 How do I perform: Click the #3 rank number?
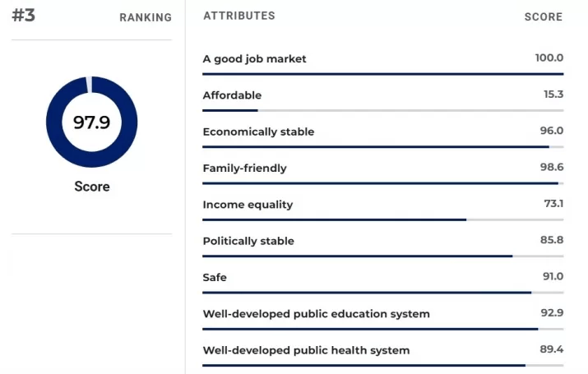tap(24, 16)
